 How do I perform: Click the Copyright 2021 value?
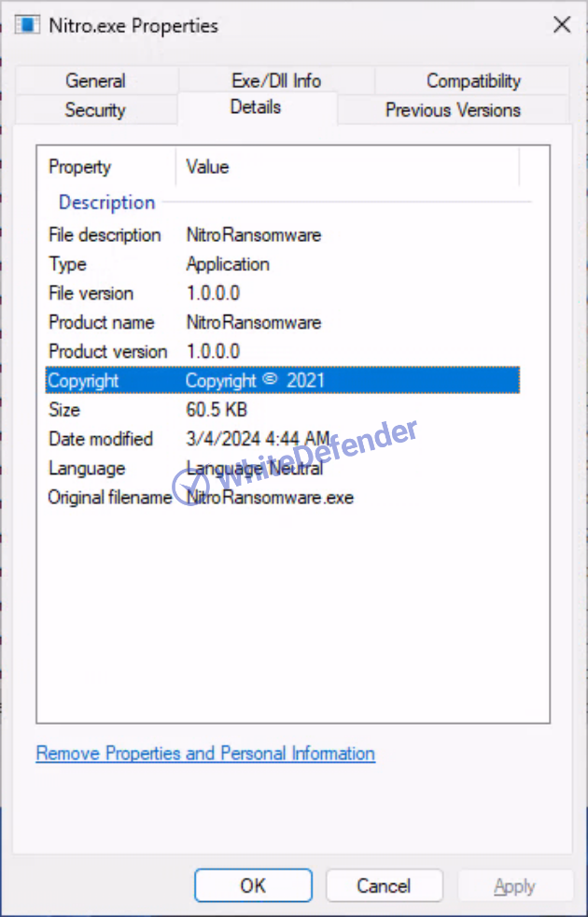(255, 381)
